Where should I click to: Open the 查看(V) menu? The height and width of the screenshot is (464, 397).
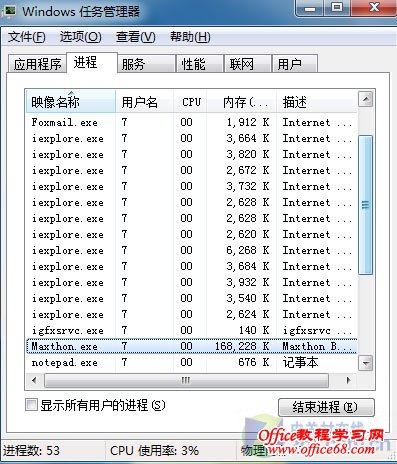pyautogui.click(x=136, y=37)
